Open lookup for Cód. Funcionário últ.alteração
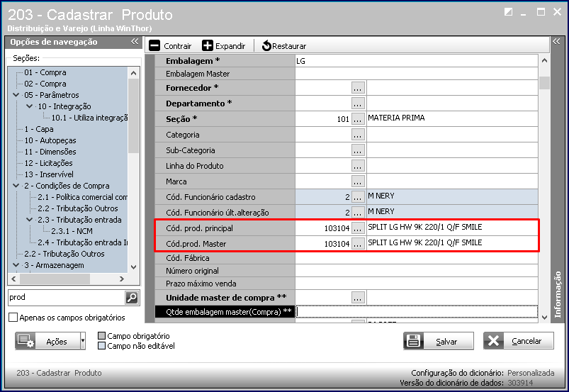This screenshot has width=569, height=392. pos(358,213)
